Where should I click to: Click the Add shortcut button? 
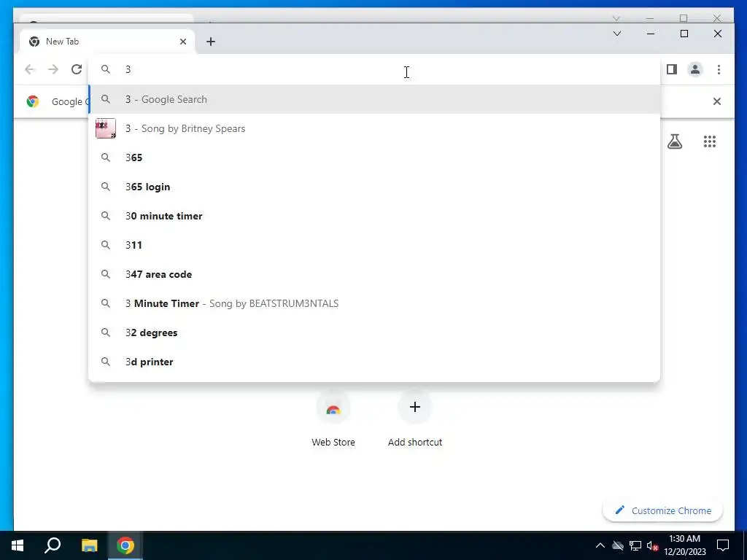point(415,420)
